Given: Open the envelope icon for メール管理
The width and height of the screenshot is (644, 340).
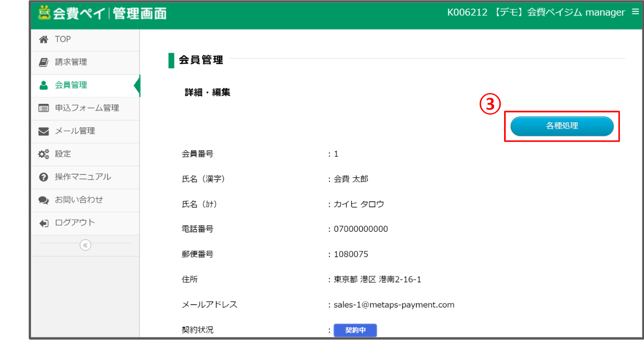Looking at the screenshot, I should [43, 131].
